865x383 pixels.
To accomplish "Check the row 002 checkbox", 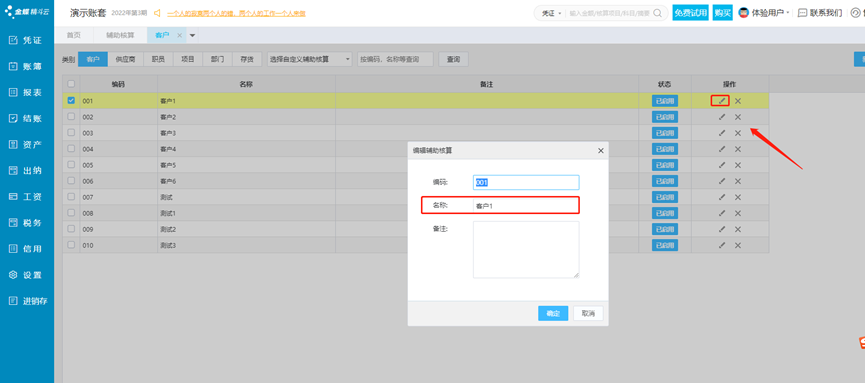I will [71, 116].
